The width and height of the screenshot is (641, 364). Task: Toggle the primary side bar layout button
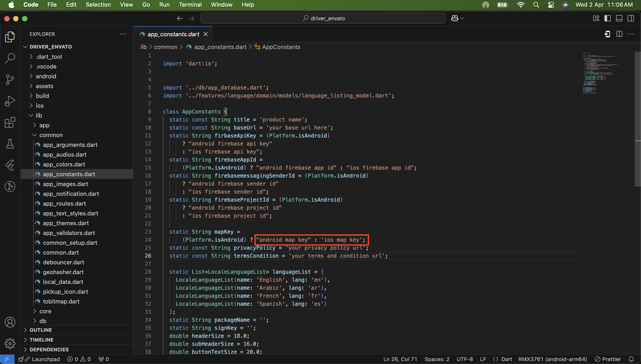[607, 18]
